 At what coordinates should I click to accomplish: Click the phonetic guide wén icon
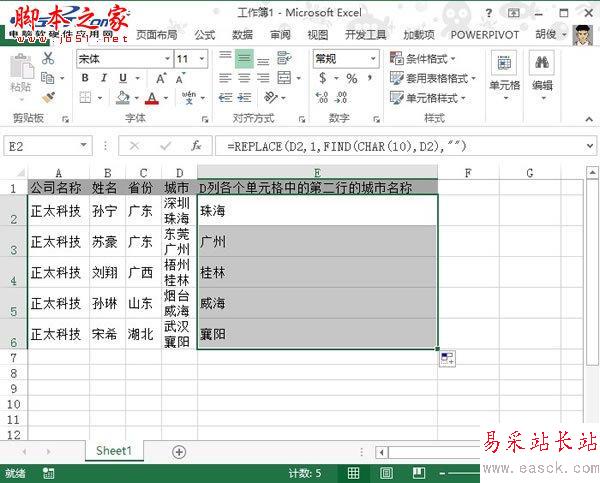(189, 98)
